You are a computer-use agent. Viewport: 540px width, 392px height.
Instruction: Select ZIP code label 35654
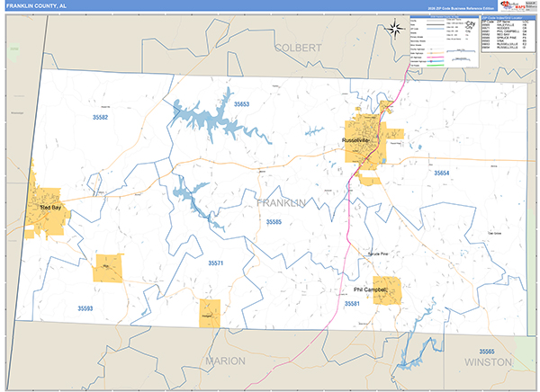point(442,174)
